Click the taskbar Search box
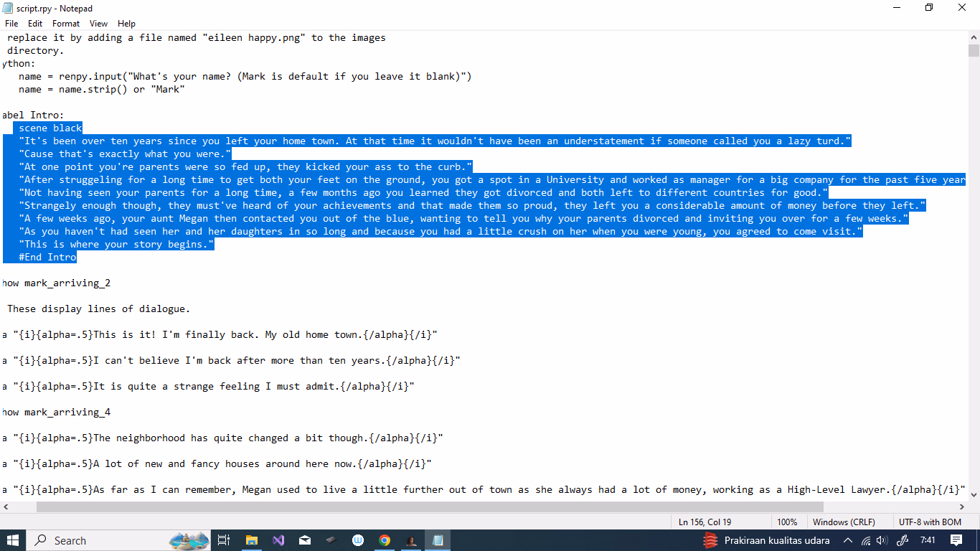 coord(100,540)
